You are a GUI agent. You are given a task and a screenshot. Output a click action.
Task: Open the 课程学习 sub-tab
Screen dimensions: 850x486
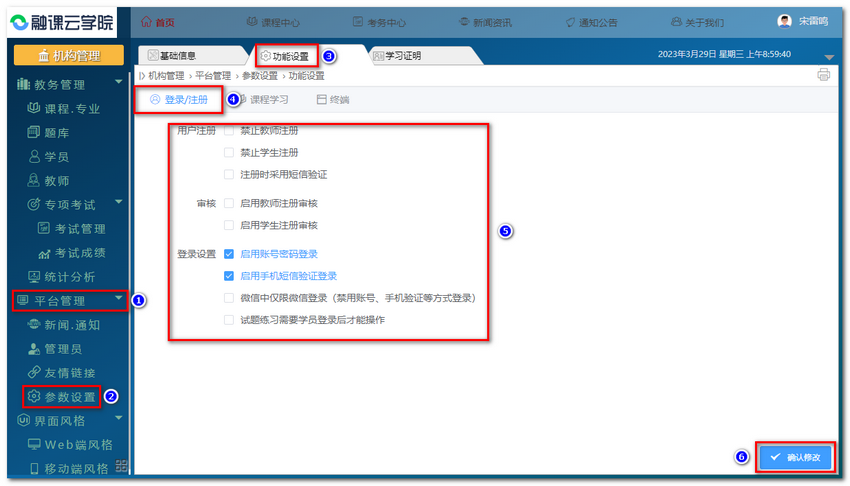coord(262,100)
